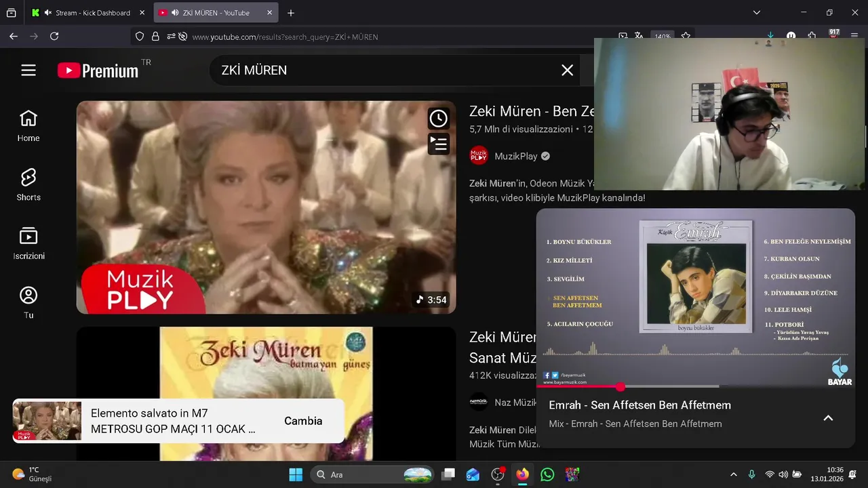Open second Zeki Müren Sanat Müz… title
Image resolution: width=868 pixels, height=488 pixels.
(x=503, y=347)
